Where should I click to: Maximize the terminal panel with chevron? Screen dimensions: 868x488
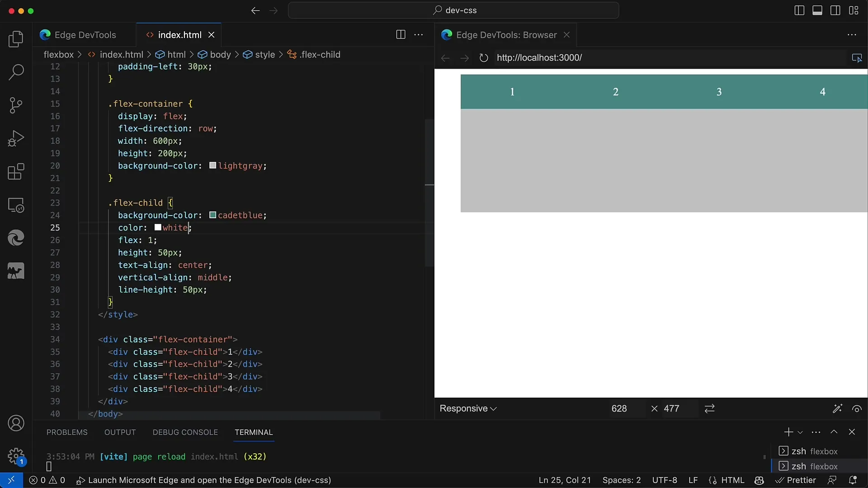(834, 432)
